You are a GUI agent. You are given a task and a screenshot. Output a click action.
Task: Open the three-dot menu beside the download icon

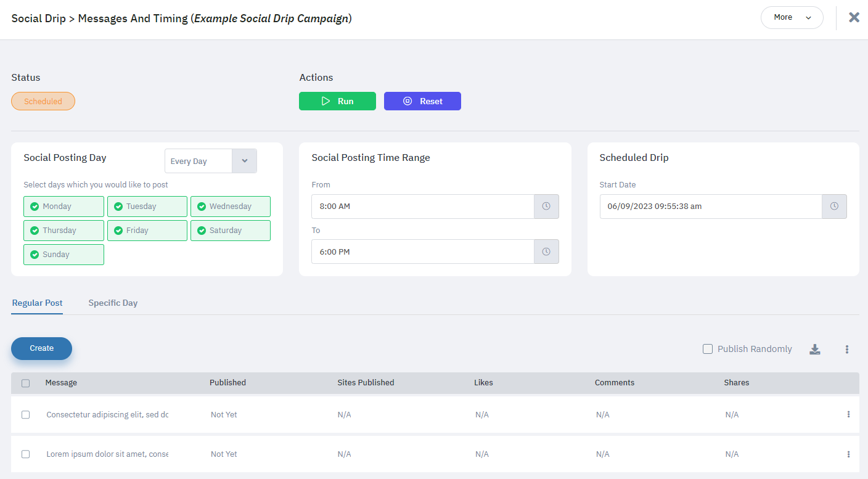847,350
